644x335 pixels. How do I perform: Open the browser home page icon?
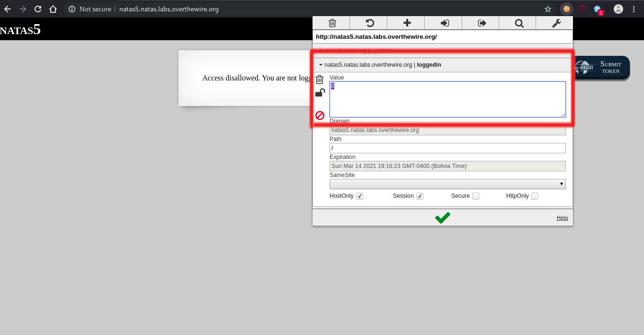click(x=53, y=9)
